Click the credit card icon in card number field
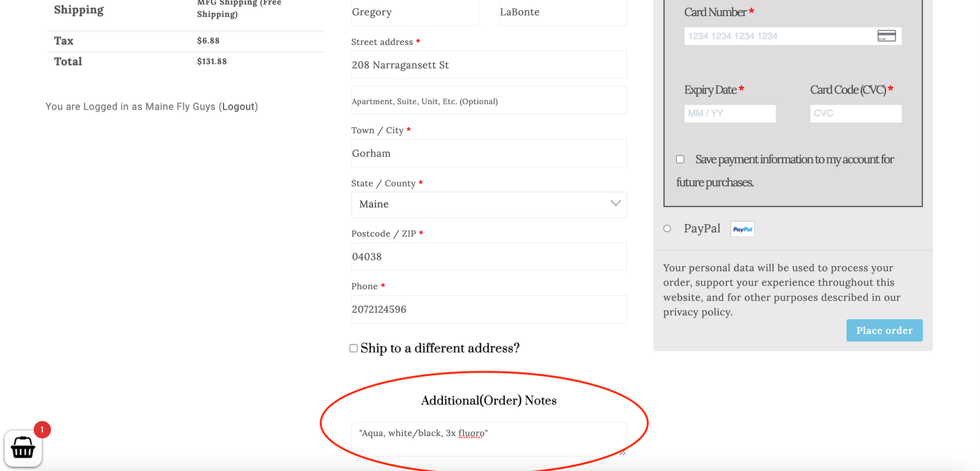 (887, 36)
